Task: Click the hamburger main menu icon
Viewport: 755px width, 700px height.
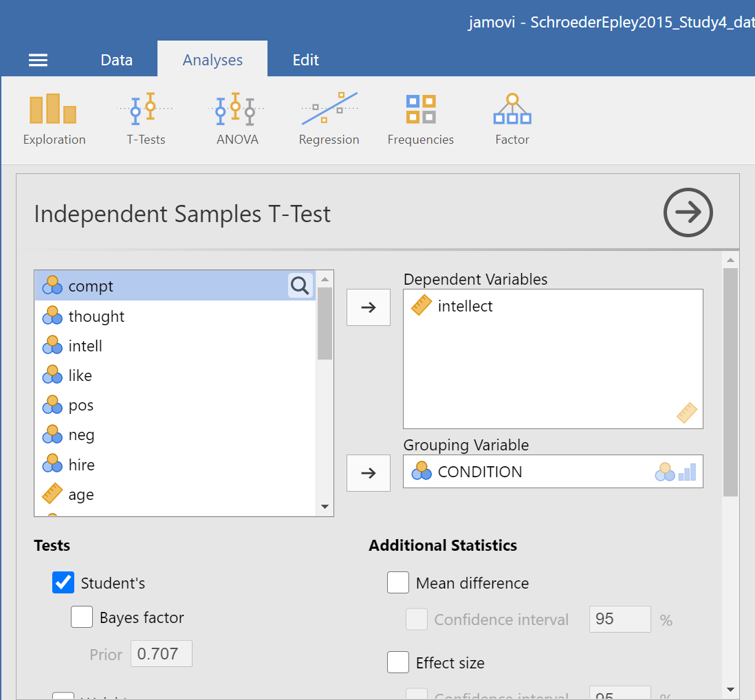Action: coord(38,61)
